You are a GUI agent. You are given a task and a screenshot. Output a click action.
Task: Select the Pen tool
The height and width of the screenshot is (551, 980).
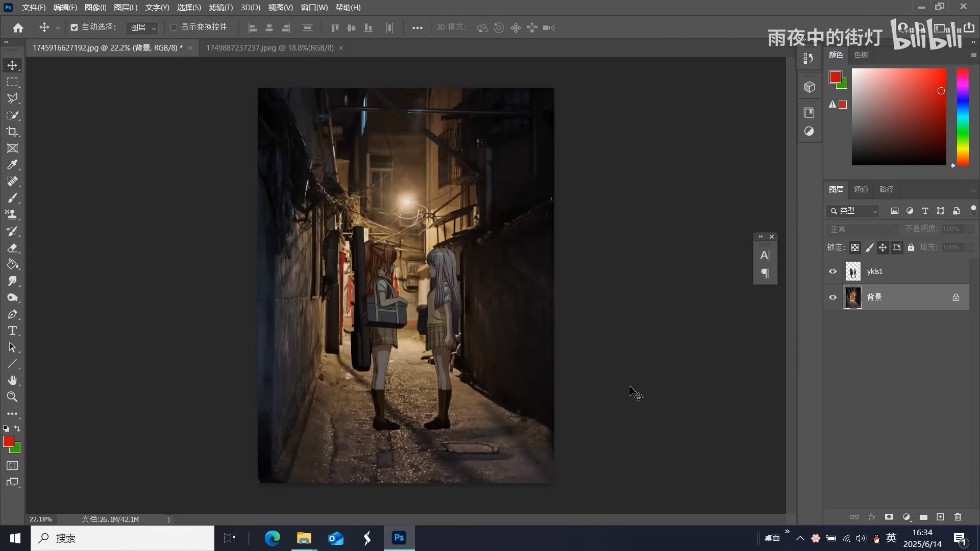[x=12, y=314]
